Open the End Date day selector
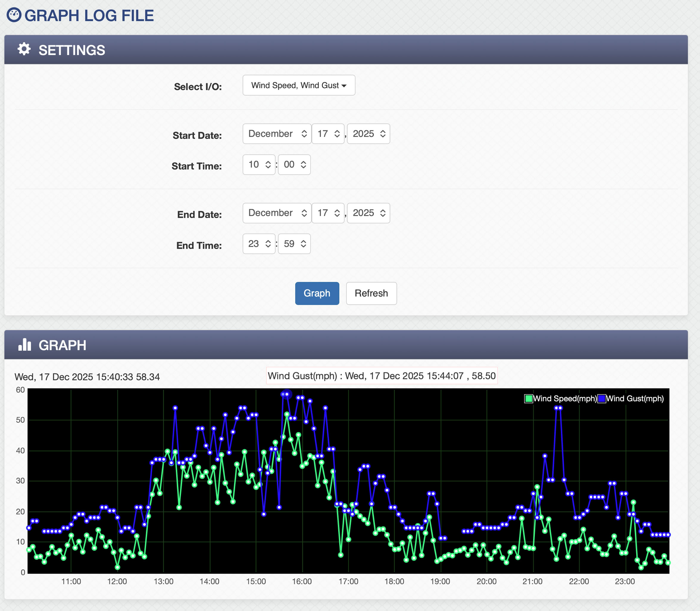Image resolution: width=700 pixels, height=611 pixels. coord(328,213)
